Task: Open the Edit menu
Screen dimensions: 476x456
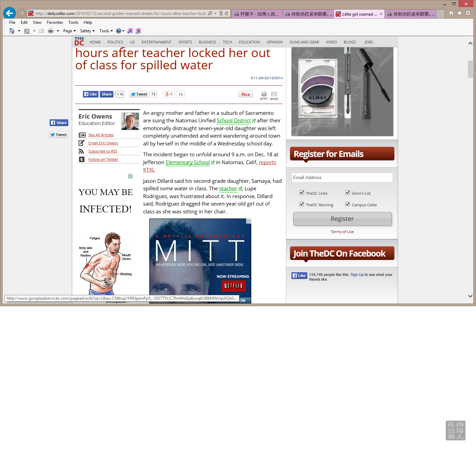Action: (24, 22)
